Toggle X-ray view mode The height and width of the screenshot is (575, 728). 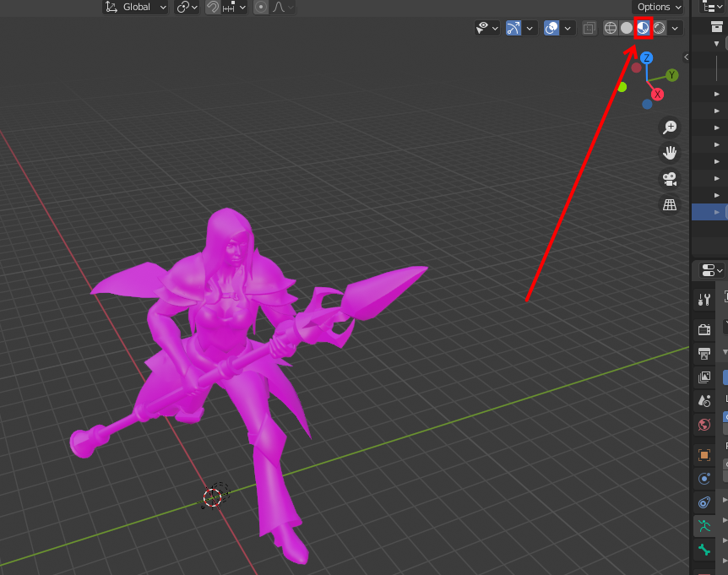point(589,29)
